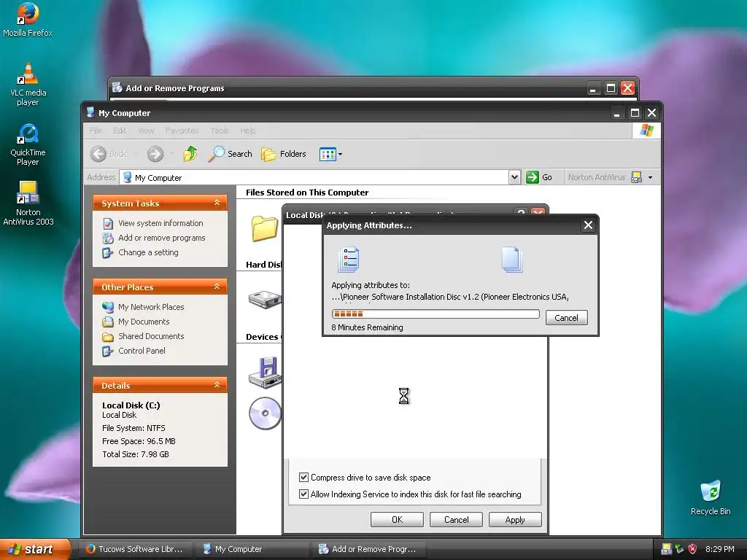
Task: Switch to My Computer taskbar item
Action: click(252, 549)
